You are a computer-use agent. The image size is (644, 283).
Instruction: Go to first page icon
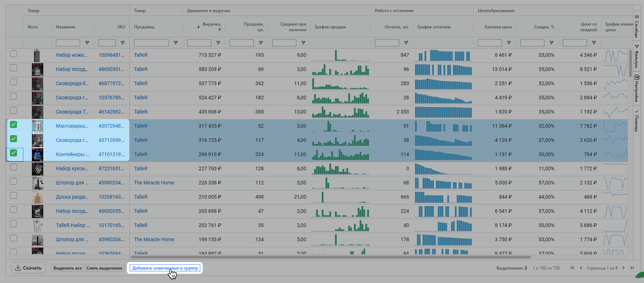572,268
